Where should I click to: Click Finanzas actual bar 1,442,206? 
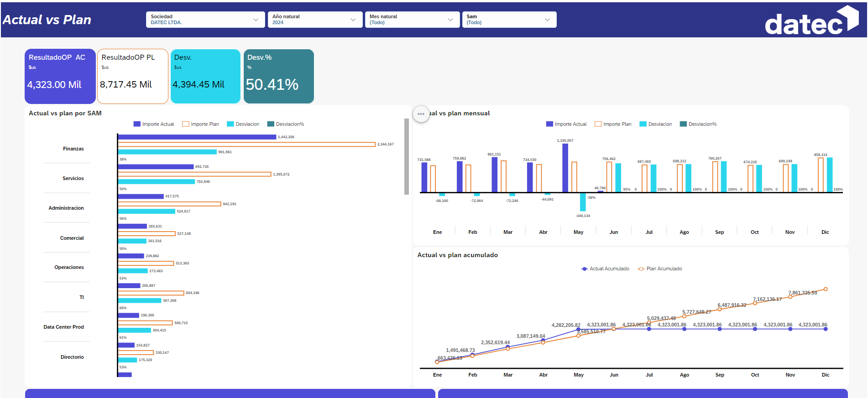[197, 137]
